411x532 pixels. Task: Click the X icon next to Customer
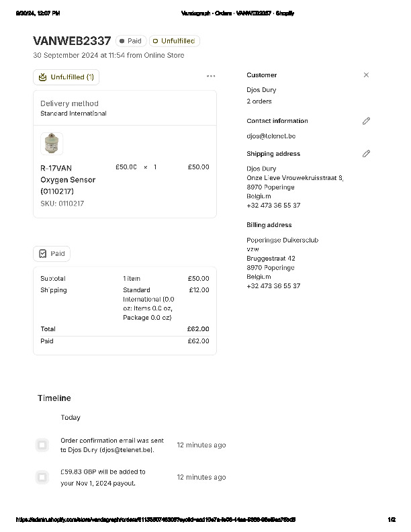click(366, 75)
